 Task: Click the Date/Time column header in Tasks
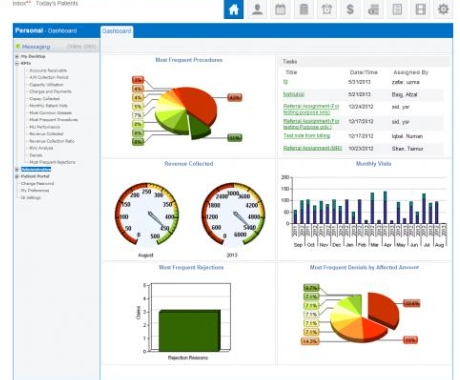363,72
